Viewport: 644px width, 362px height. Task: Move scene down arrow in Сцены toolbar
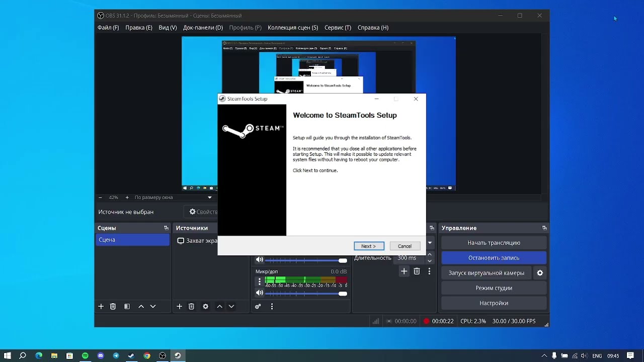coord(153,306)
